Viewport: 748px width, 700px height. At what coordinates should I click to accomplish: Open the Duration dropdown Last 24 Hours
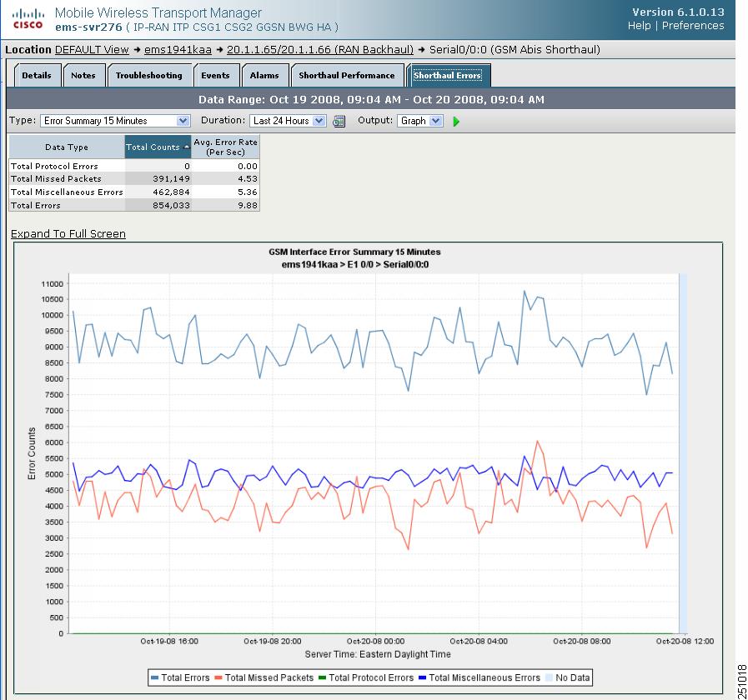(x=288, y=121)
